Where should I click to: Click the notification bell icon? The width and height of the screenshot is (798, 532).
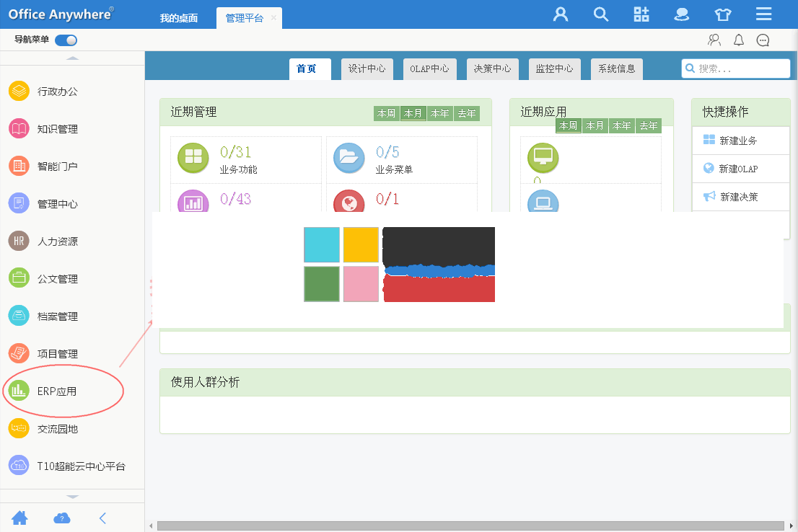pyautogui.click(x=738, y=40)
